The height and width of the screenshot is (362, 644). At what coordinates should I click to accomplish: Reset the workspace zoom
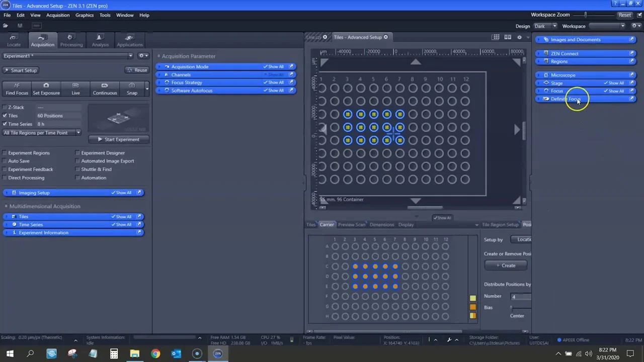point(624,15)
